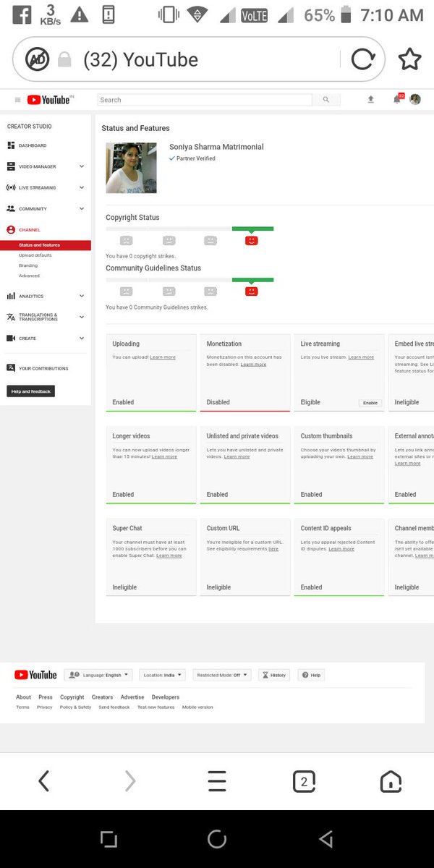Open the upload video icon
This screenshot has width=434, height=868.
pyautogui.click(x=371, y=100)
